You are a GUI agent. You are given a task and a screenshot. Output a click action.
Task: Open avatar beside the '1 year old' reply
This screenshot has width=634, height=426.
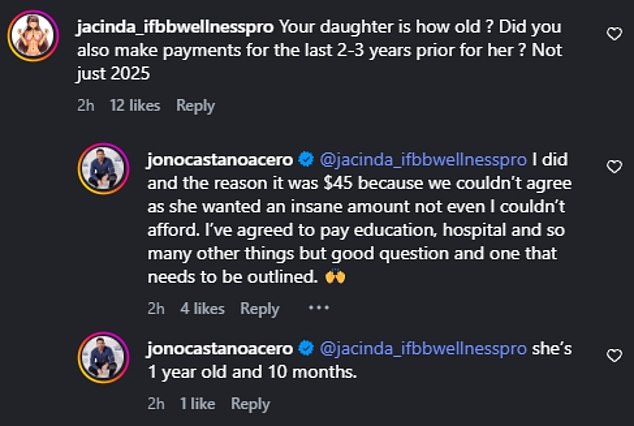102,360
